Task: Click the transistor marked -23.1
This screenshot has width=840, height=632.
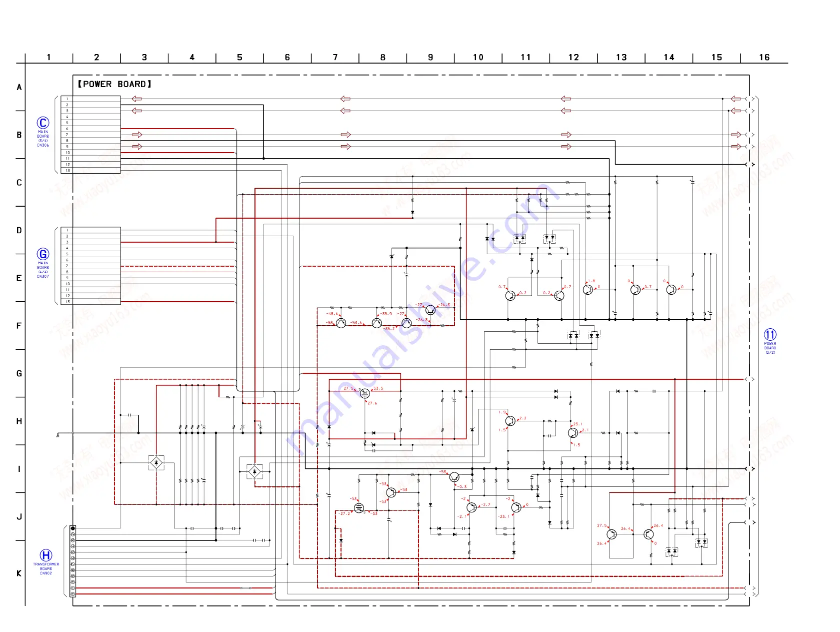Action: (516, 508)
